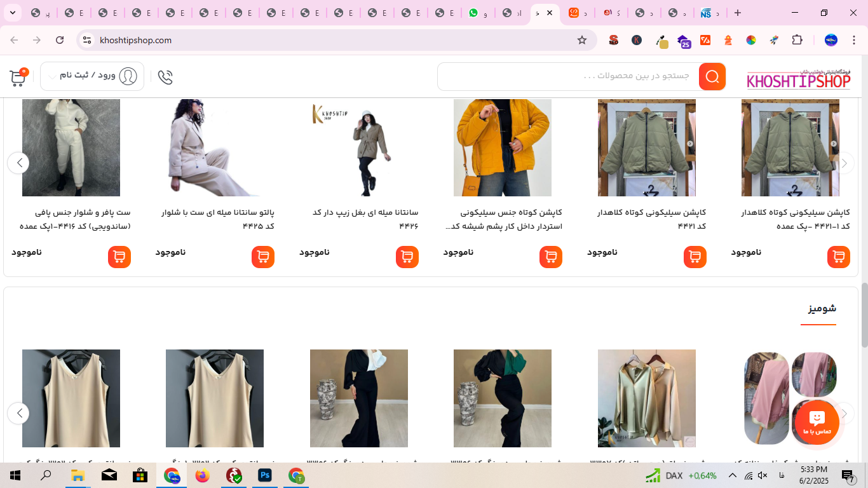The height and width of the screenshot is (488, 868).
Task: Click ورود / ثبت نام login button
Action: click(92, 76)
